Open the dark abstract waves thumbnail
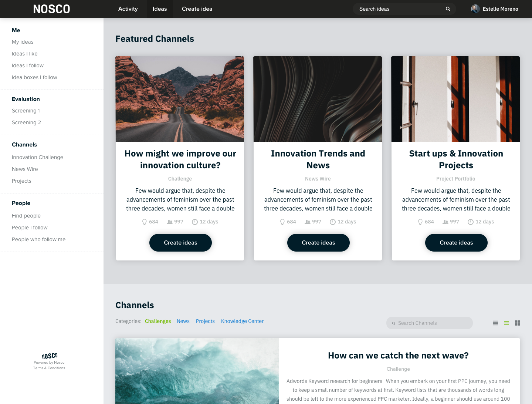This screenshot has width=532, height=404. pos(318,99)
